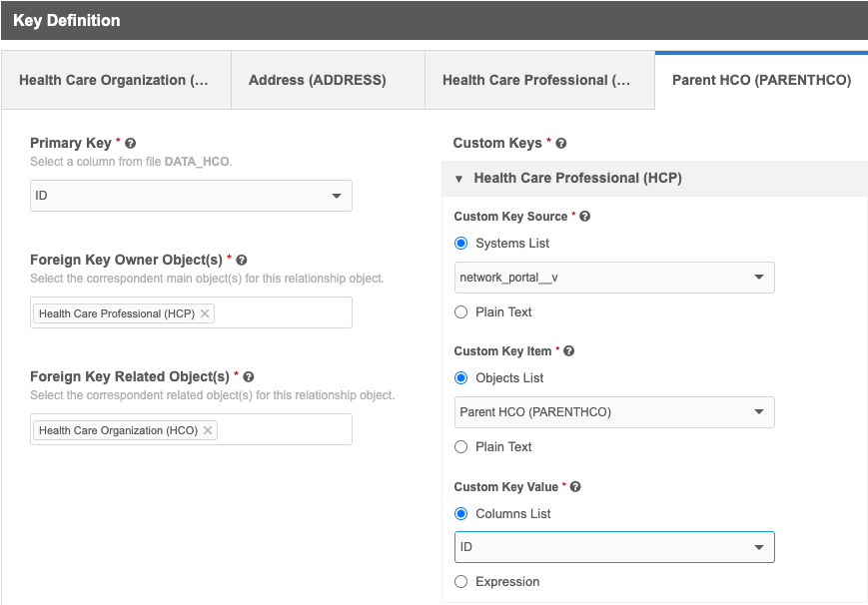
Task: Select Plain Text under Custom Key Source
Action: (460, 312)
